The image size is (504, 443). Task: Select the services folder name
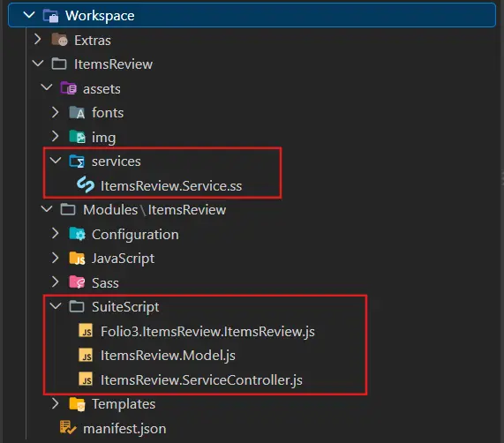click(117, 161)
